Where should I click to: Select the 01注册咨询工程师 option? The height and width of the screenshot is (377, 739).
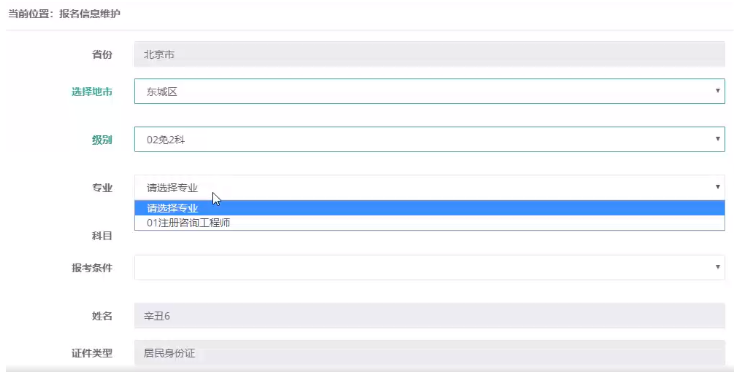pyautogui.click(x=429, y=223)
